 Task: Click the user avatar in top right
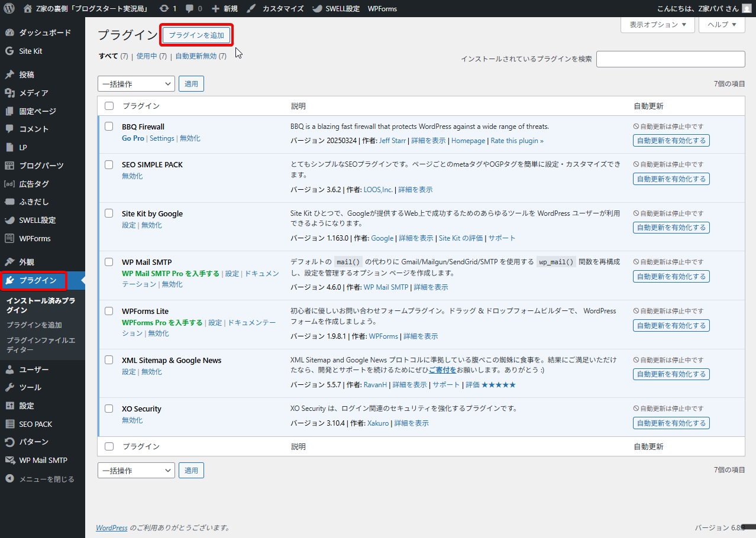[x=747, y=9]
